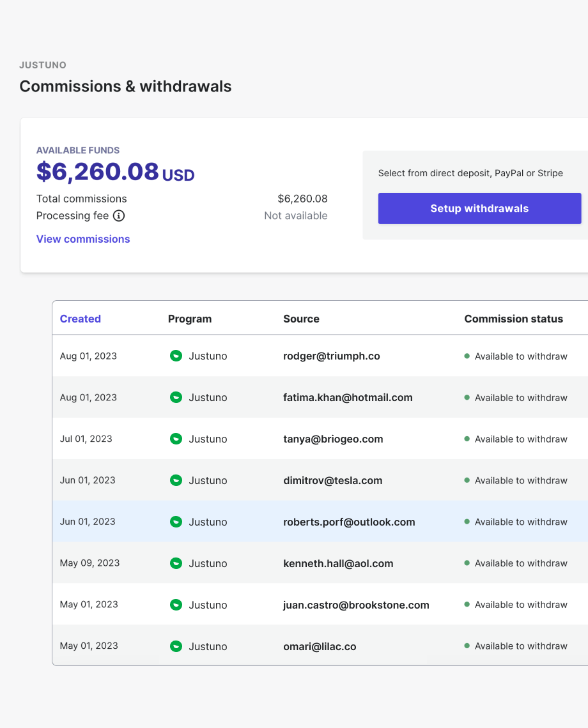Click the Jul 01, 2023 created date
The width and height of the screenshot is (588, 728).
pos(86,439)
